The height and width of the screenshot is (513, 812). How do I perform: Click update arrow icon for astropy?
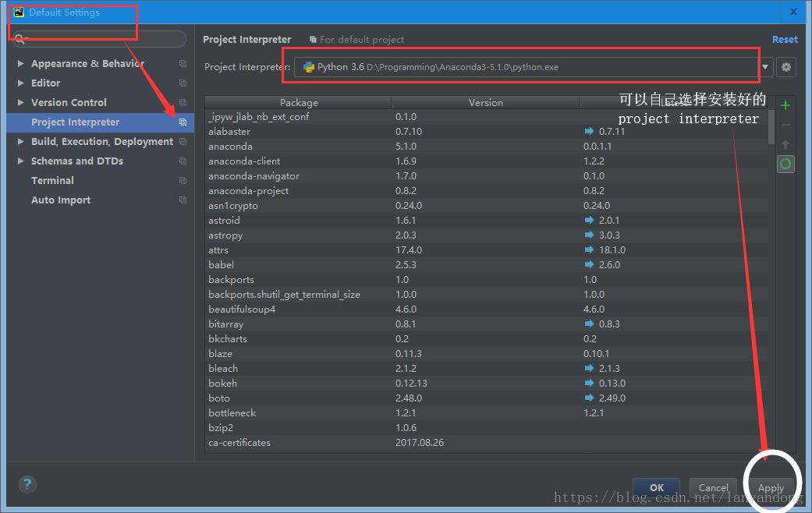click(589, 235)
